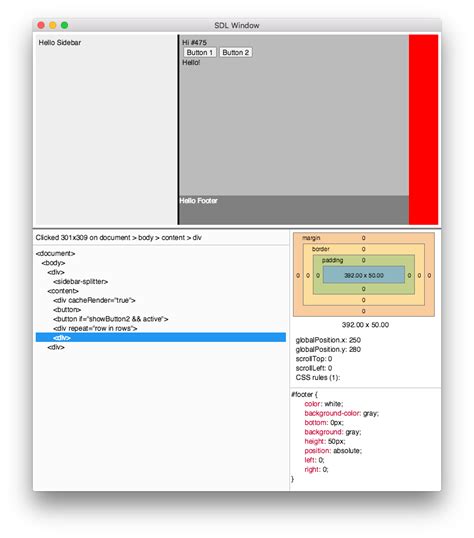Image resolution: width=474 pixels, height=538 pixels.
Task: Select the button if="showButton2 && active" node
Action: click(111, 319)
